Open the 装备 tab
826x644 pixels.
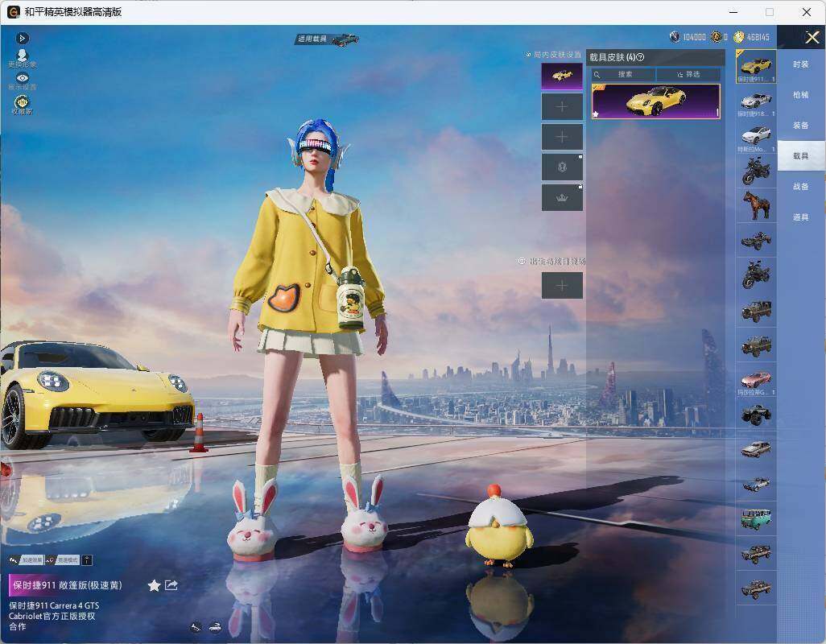(x=801, y=126)
